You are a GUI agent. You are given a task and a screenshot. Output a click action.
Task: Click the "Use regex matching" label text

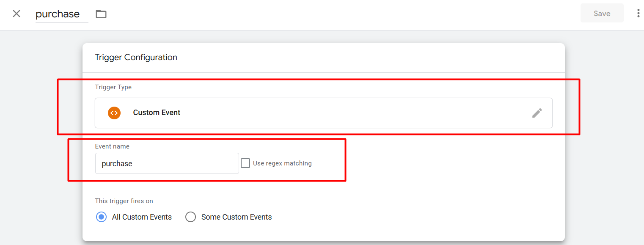282,163
